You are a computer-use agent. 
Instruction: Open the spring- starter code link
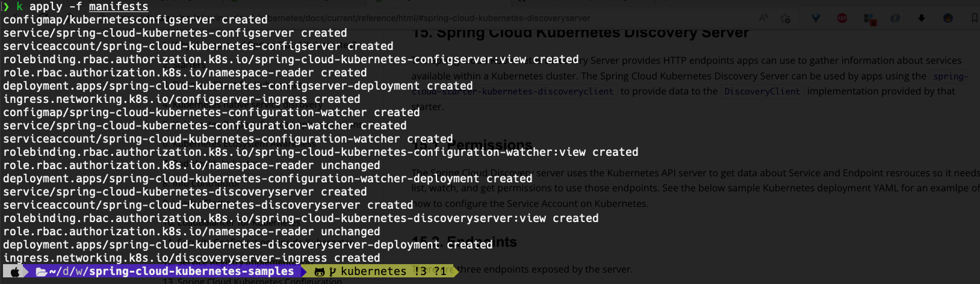[x=950, y=76]
